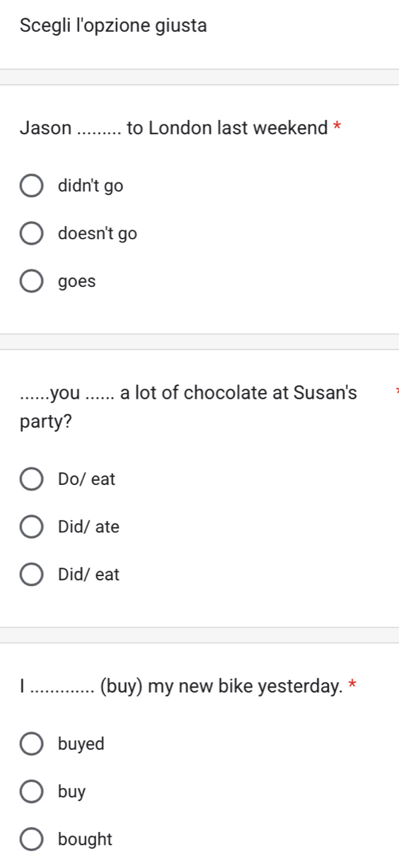The width and height of the screenshot is (399, 868).
Task: Click the "bought" answer label text
Action: 85,840
